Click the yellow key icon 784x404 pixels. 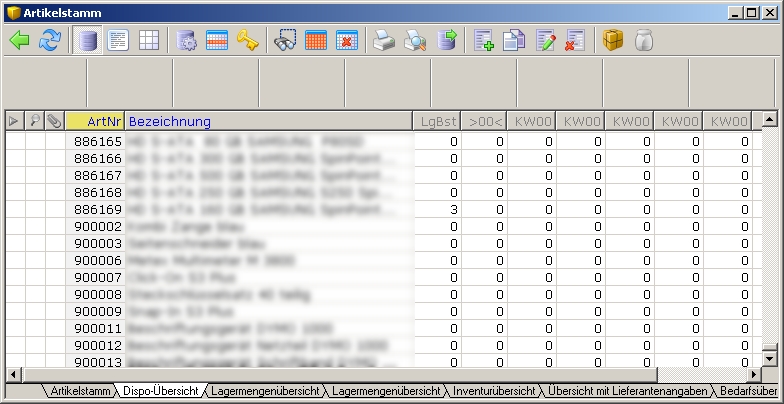248,40
